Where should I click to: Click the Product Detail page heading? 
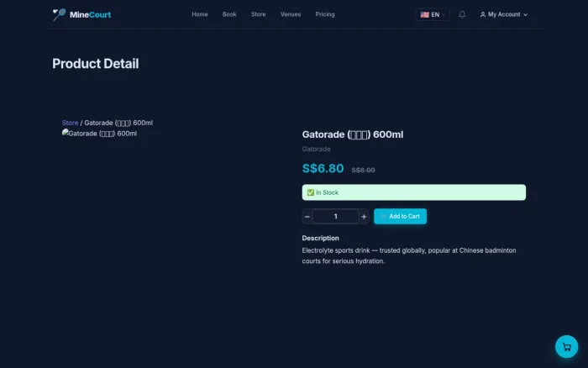(96, 63)
